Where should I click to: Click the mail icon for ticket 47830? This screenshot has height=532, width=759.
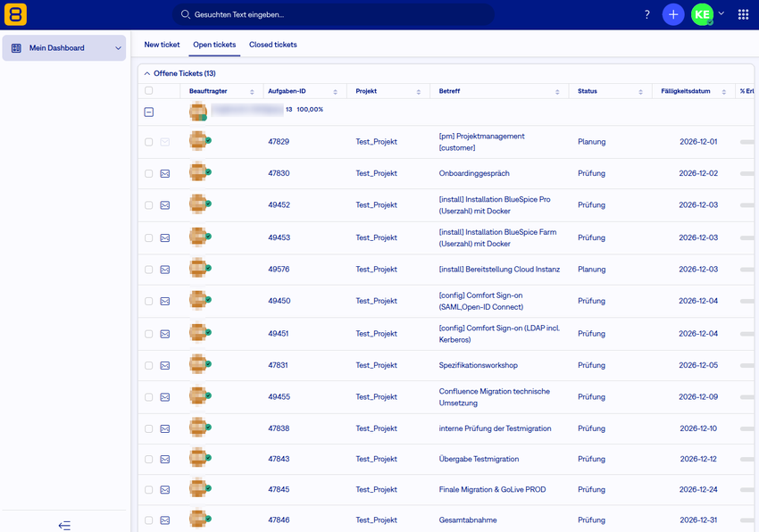tap(165, 173)
